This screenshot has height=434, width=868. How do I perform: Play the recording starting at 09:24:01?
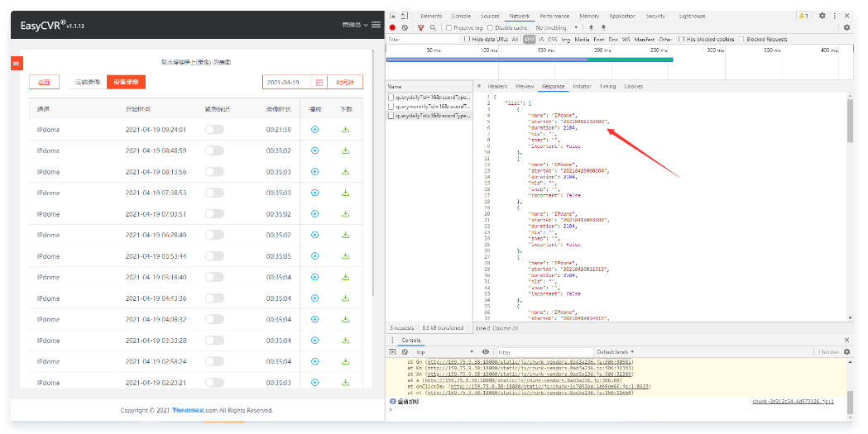click(315, 129)
